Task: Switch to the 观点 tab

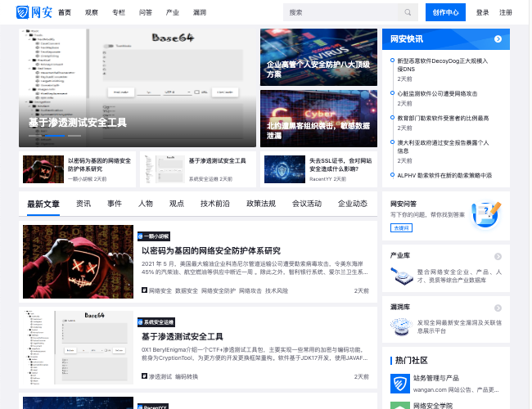Action: tap(177, 204)
